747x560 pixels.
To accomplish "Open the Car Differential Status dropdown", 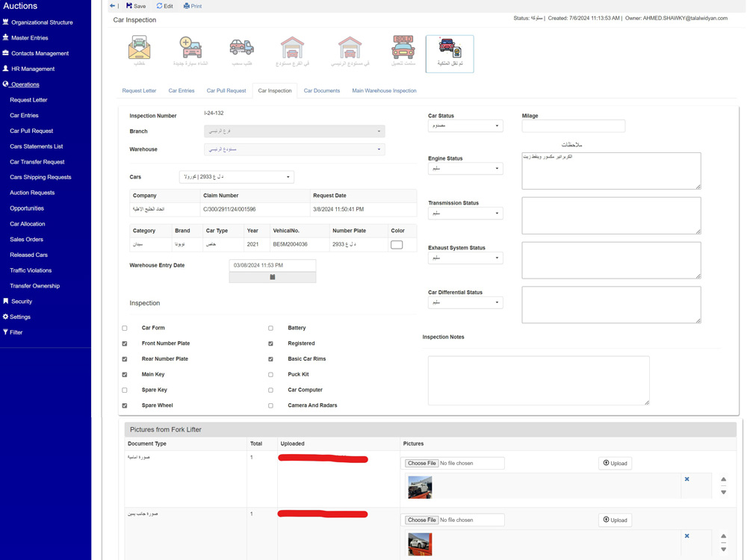I will (x=465, y=302).
